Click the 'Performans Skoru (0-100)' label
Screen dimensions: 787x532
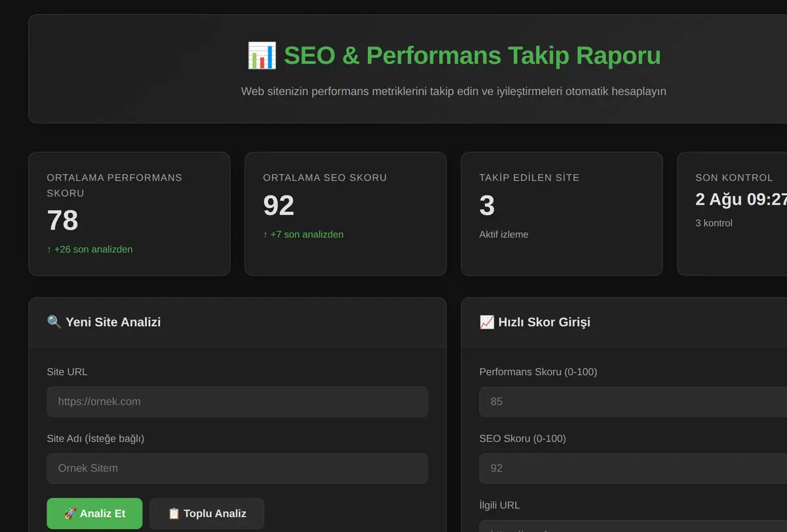pyautogui.click(x=538, y=372)
